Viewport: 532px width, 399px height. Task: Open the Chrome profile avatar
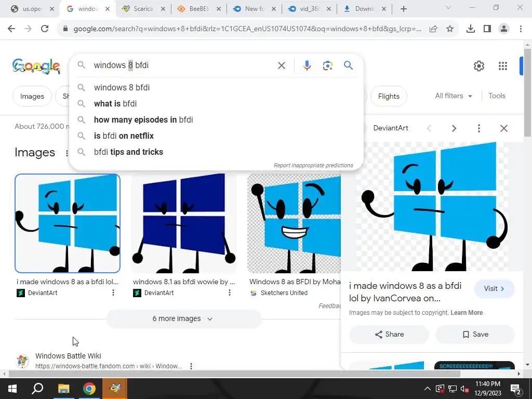pyautogui.click(x=504, y=29)
